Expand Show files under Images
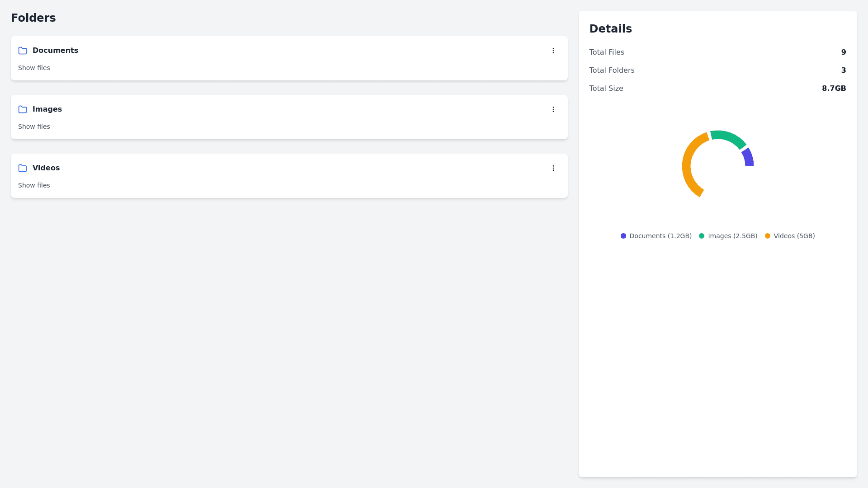Viewport: 868px width, 488px height. pyautogui.click(x=34, y=127)
